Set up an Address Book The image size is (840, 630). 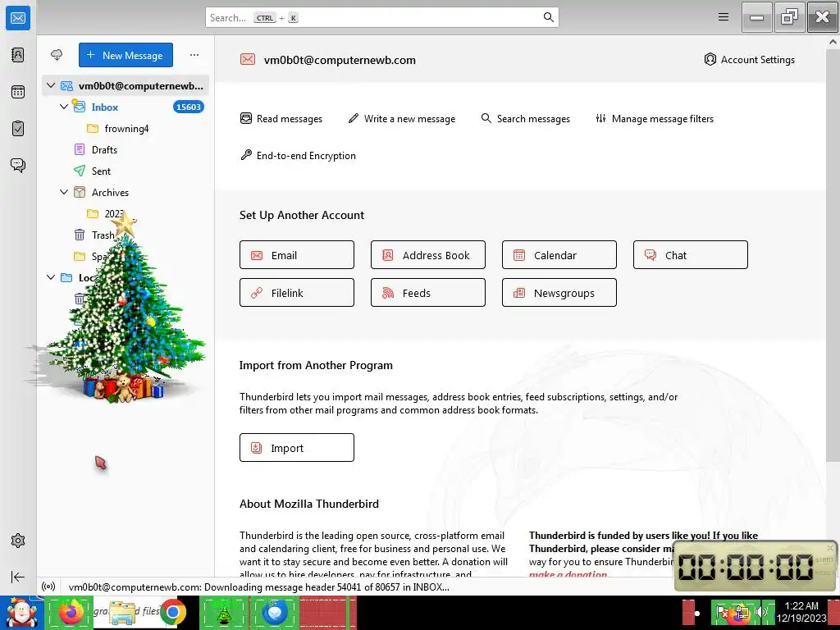(428, 255)
